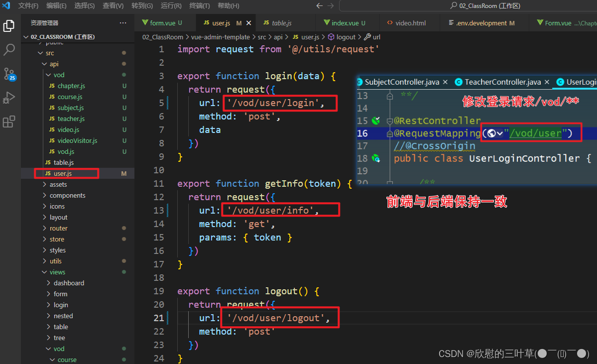Viewport: 597px width, 364px height.
Task: Click the gutter bean icon on line 18
Action: point(376,158)
